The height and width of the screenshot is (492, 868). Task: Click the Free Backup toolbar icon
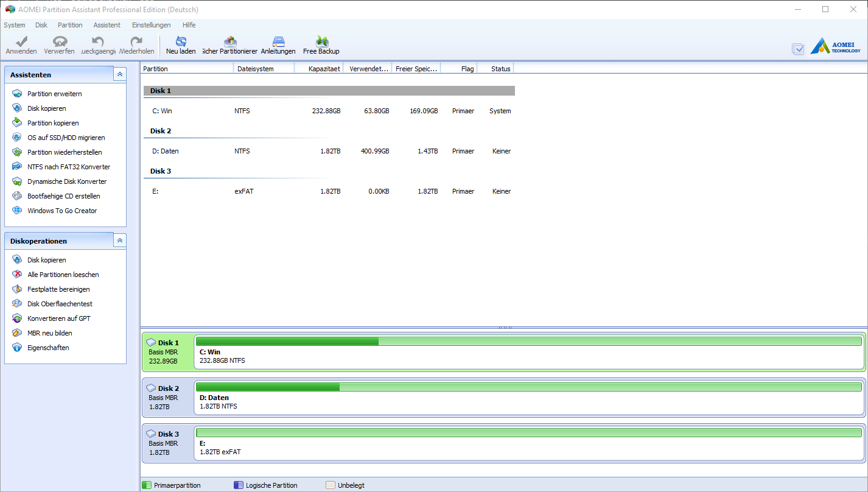(321, 41)
